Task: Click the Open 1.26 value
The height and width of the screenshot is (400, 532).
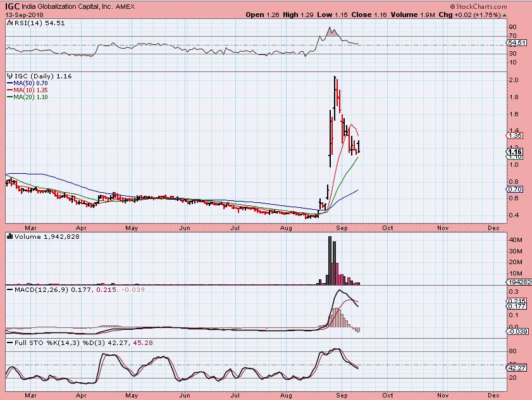Action: (263, 15)
